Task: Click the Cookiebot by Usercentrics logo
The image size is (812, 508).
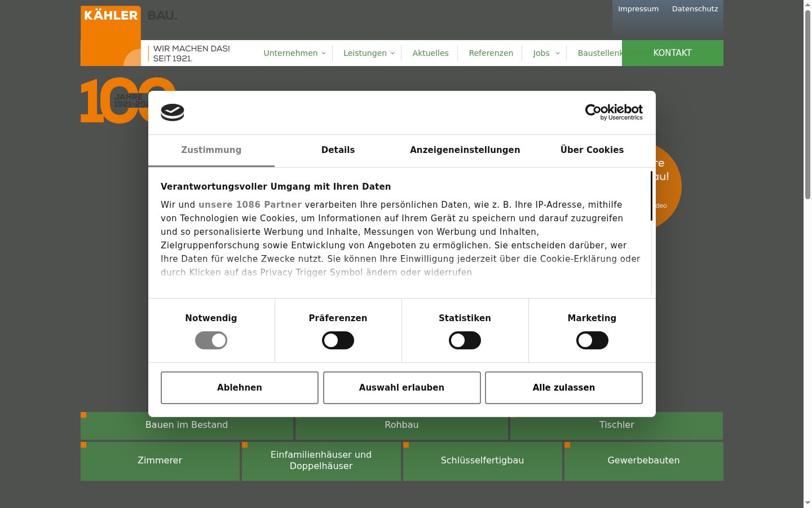Action: pyautogui.click(x=614, y=112)
